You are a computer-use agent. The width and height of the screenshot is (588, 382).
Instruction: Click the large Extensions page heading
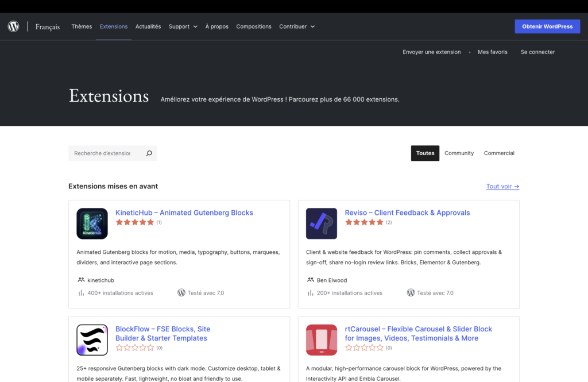(x=109, y=96)
